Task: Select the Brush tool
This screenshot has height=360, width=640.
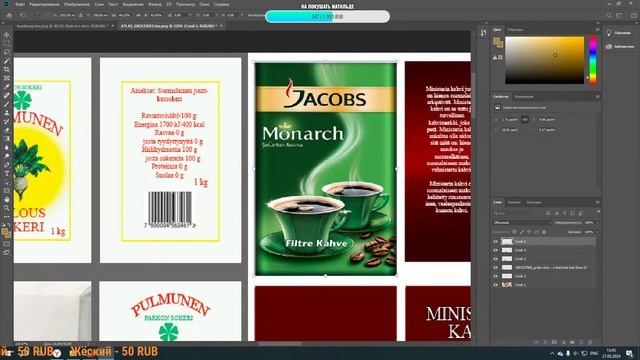Action: (7, 104)
